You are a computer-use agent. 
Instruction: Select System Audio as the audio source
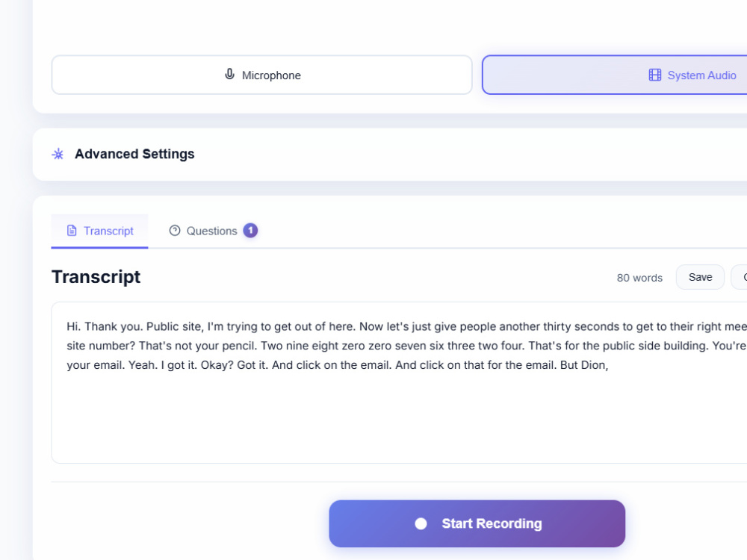tap(615, 75)
